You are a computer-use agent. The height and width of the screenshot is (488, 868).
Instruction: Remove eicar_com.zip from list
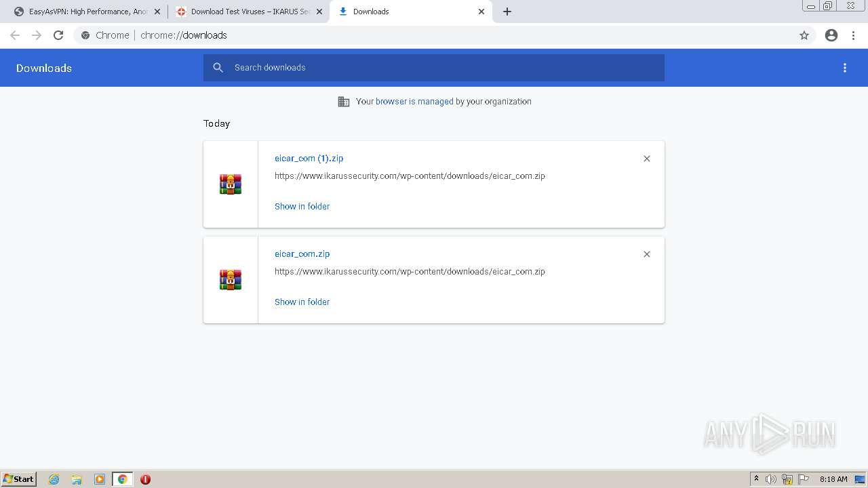point(647,254)
